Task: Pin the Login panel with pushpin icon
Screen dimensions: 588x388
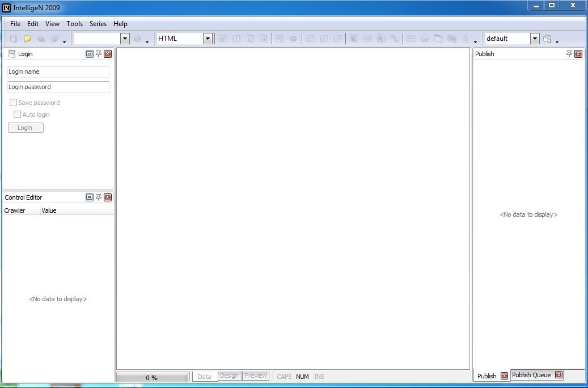Action: (x=99, y=54)
